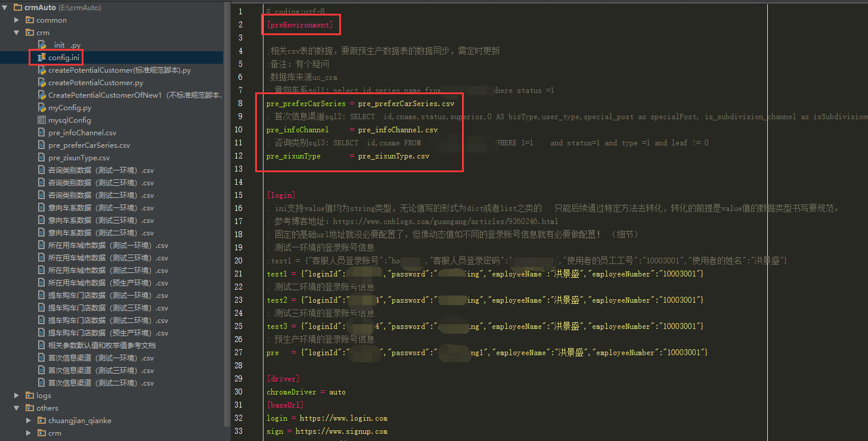Viewport: 868px width, 441px height.
Task: Click the [preEnvironment] section header
Action: 299,25
